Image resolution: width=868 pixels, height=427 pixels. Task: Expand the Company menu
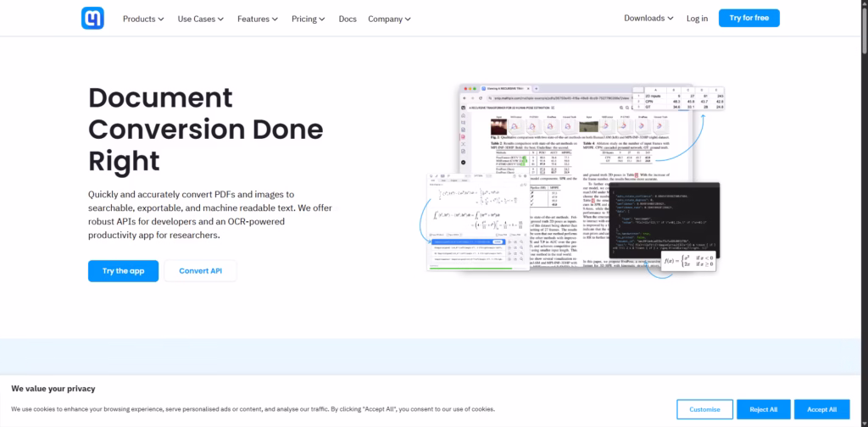[389, 19]
